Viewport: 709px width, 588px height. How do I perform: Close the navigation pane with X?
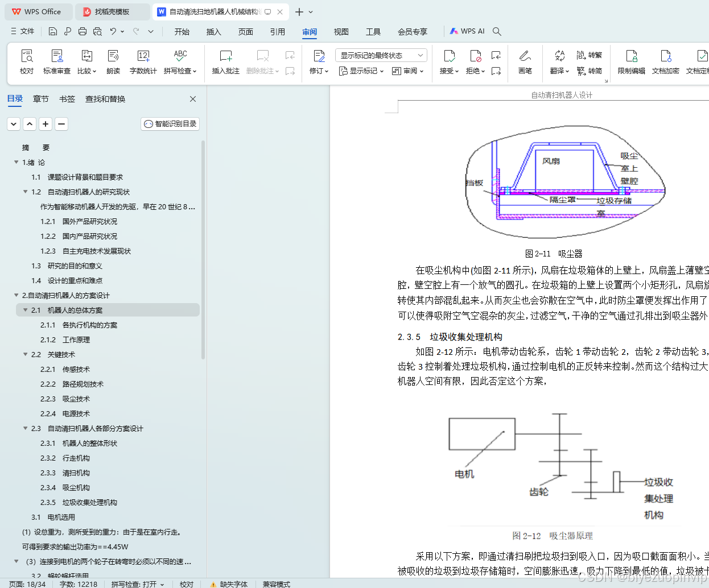193,99
